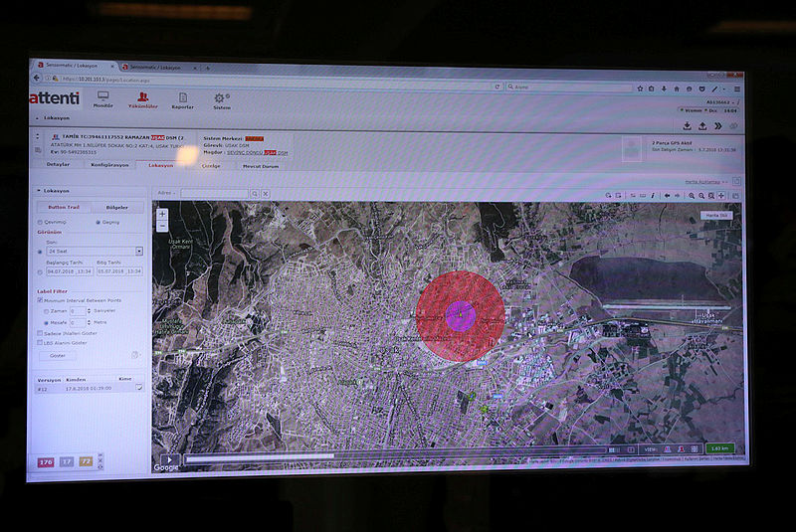The height and width of the screenshot is (532, 796).
Task: Select the Geçmiş radio button
Action: click(98, 222)
